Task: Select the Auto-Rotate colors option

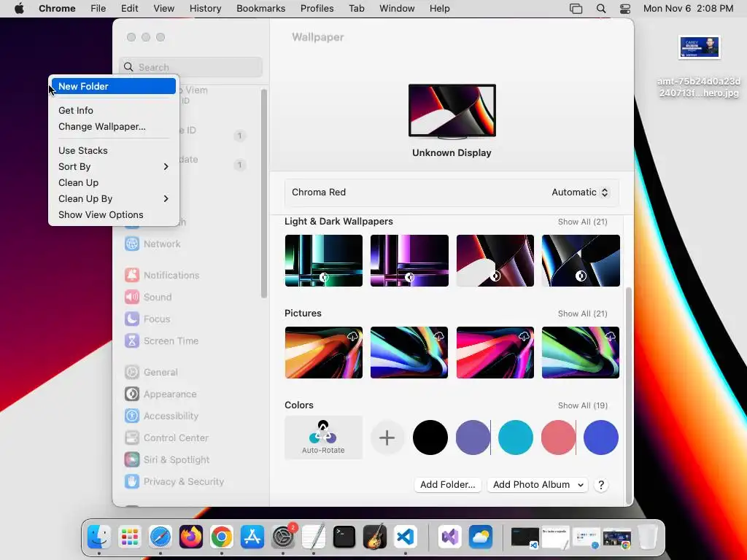Action: click(x=323, y=437)
